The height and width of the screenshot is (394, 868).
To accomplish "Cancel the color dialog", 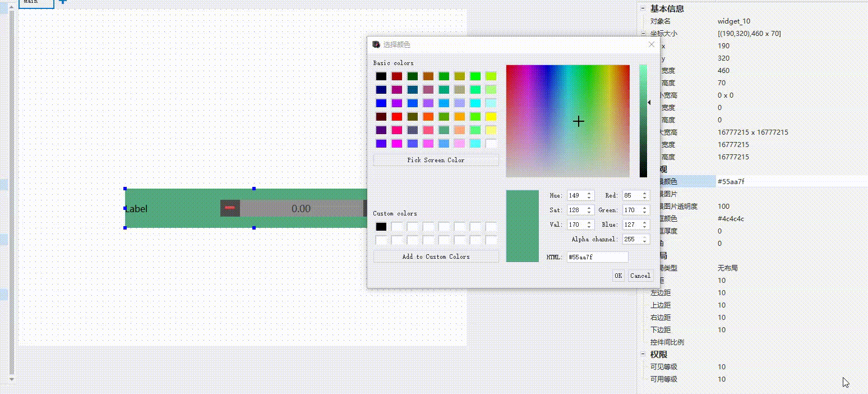I will pos(640,276).
